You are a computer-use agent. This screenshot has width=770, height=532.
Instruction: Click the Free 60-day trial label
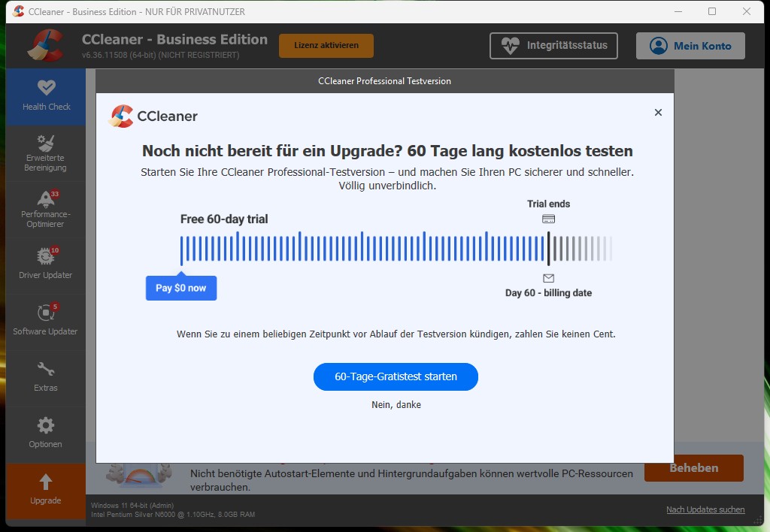[x=224, y=219]
